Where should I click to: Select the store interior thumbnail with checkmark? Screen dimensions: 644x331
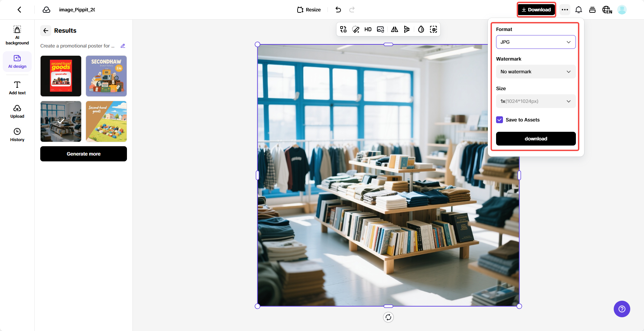(61, 121)
